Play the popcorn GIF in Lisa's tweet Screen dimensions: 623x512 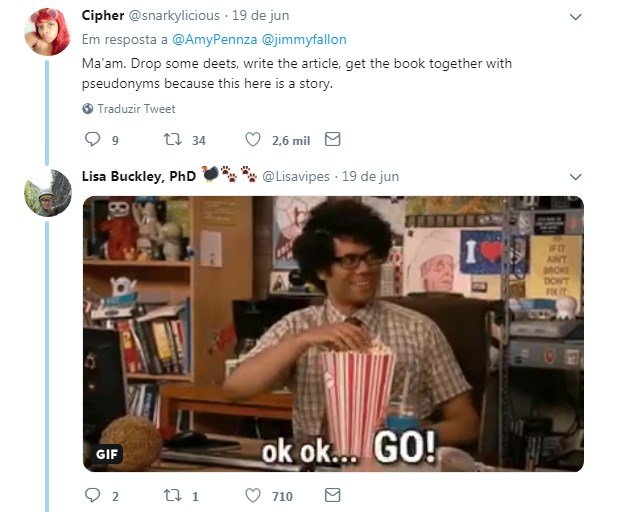(333, 334)
